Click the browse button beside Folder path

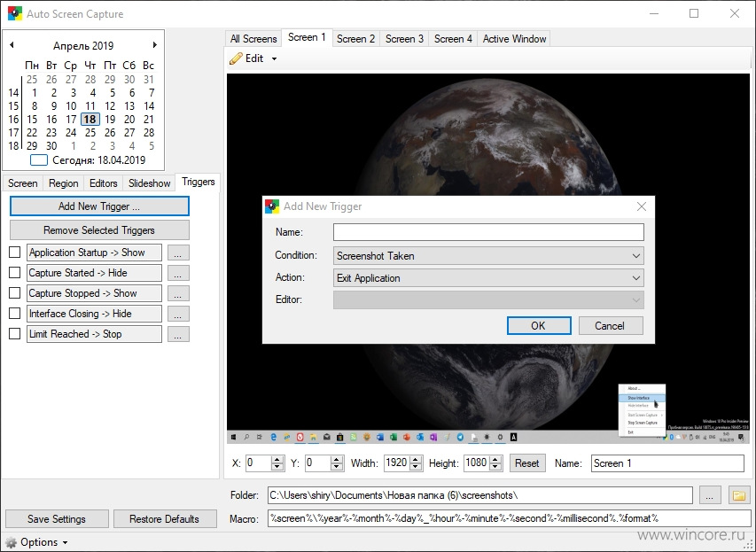[709, 495]
